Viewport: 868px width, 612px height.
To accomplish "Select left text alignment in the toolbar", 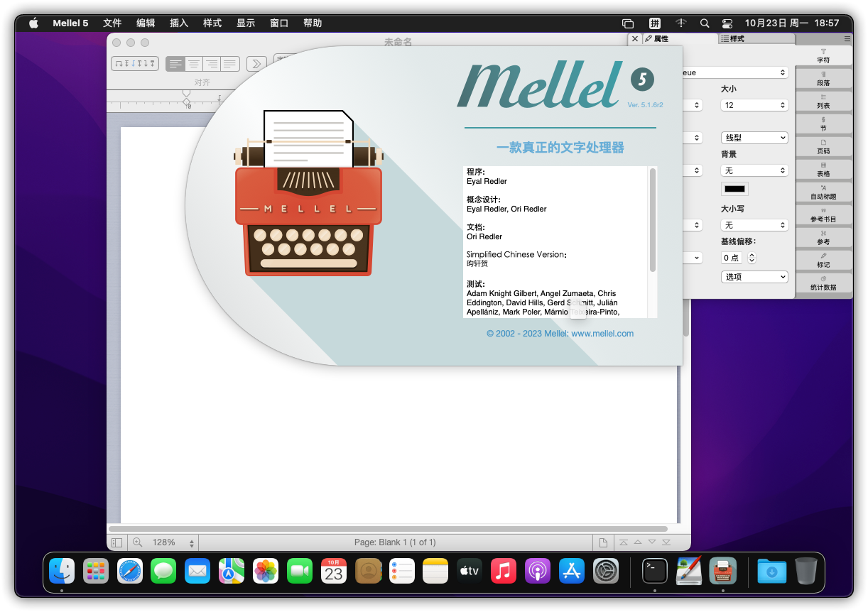I will [x=175, y=64].
